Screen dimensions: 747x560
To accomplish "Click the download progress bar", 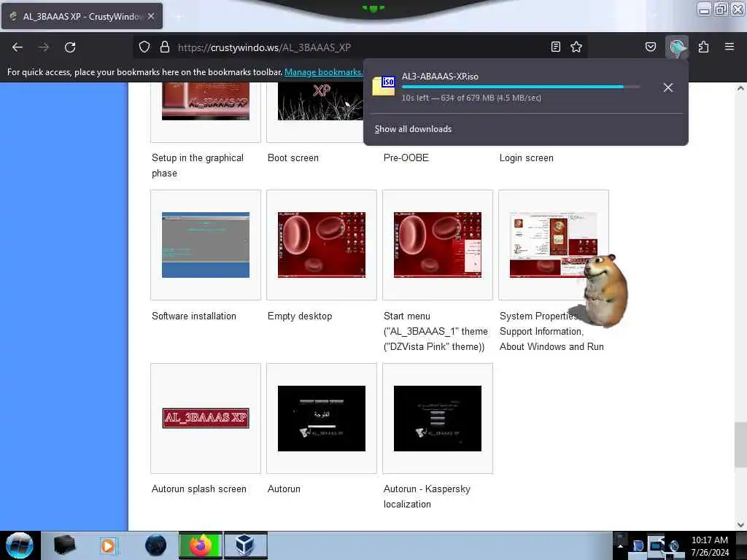I will (521, 87).
